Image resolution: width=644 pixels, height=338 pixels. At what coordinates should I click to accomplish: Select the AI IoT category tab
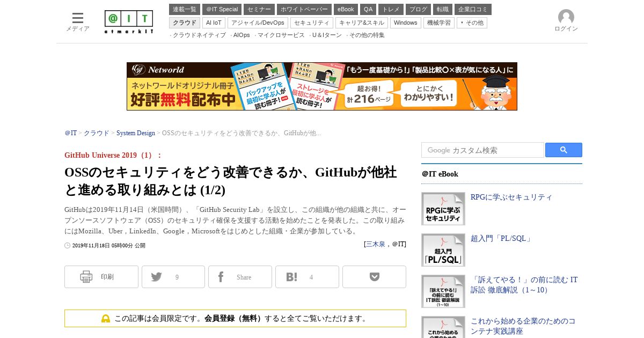(214, 23)
